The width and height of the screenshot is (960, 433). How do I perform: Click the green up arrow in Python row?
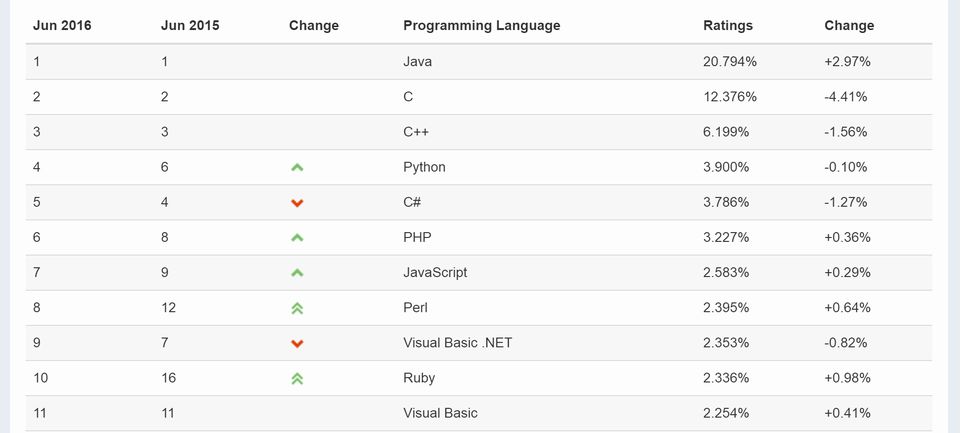click(x=297, y=167)
